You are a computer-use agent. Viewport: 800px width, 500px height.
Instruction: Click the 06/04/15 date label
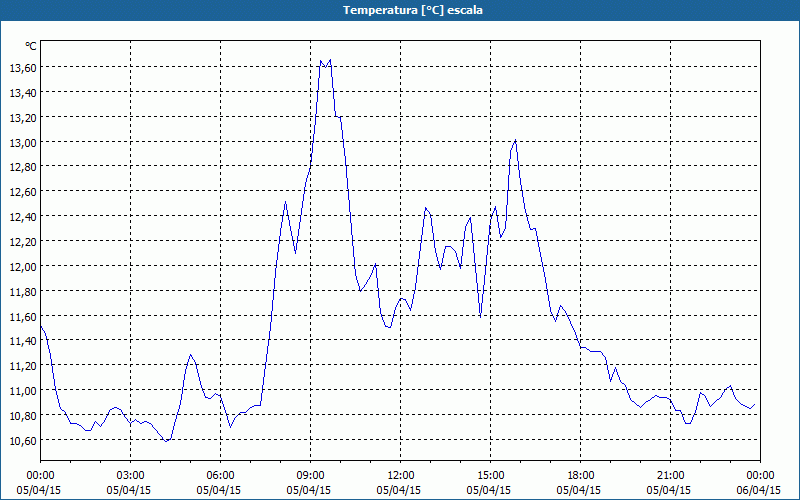[759, 490]
